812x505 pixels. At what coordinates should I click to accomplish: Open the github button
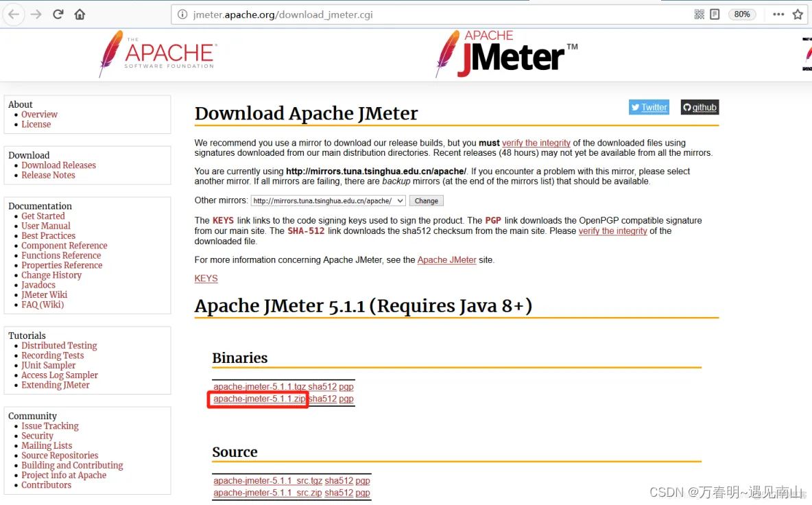pyautogui.click(x=700, y=107)
